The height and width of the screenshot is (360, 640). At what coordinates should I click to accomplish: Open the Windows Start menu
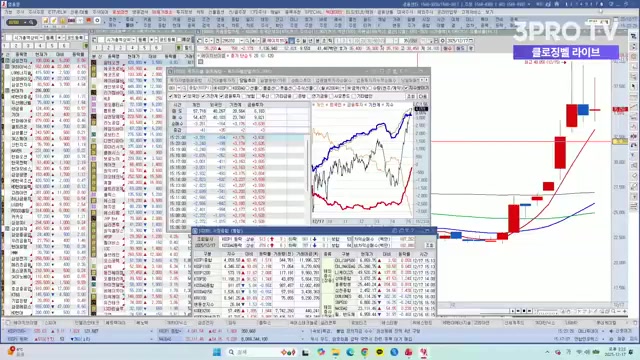pyautogui.click(x=217, y=352)
